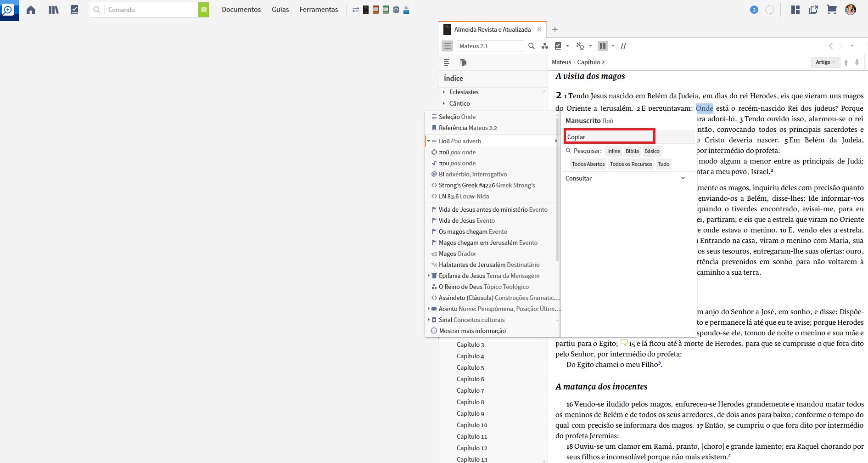The height and width of the screenshot is (463, 868).
Task: Add a new tab with plus button
Action: (x=554, y=29)
